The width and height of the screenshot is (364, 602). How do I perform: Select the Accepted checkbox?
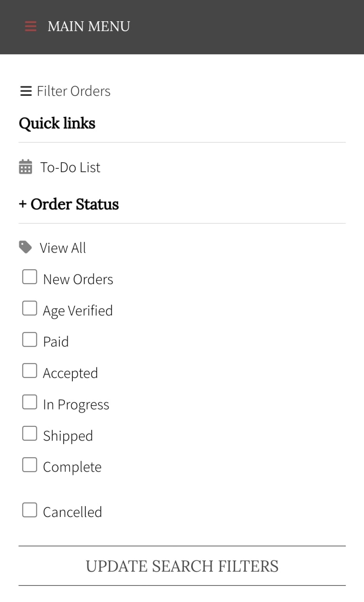(x=29, y=370)
